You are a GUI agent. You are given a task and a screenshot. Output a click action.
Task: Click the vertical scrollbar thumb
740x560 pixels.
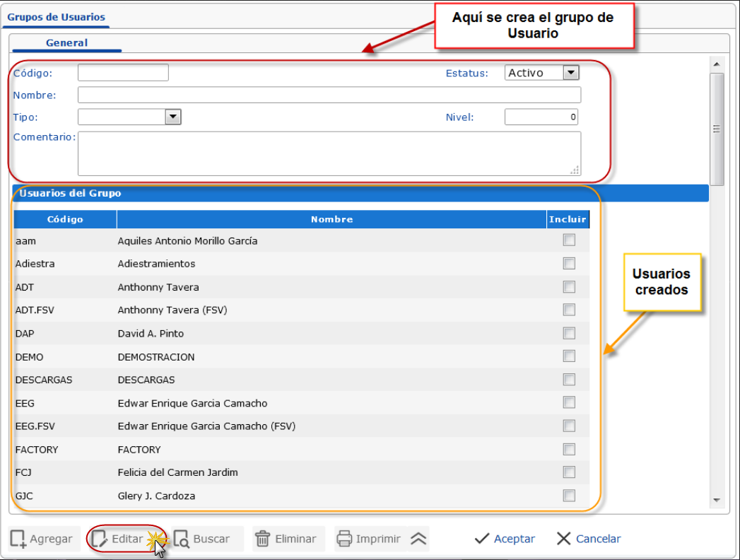[x=717, y=129]
